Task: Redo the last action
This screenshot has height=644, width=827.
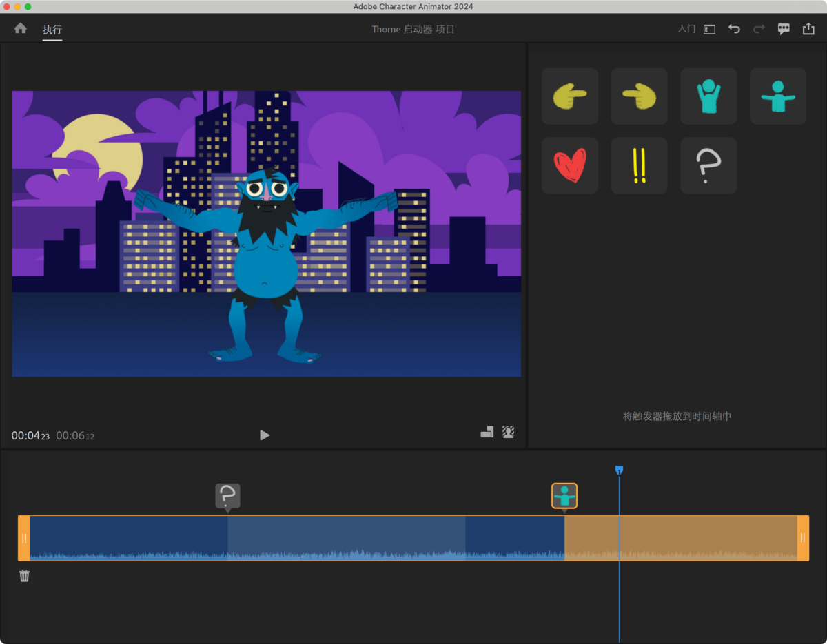Action: point(759,29)
